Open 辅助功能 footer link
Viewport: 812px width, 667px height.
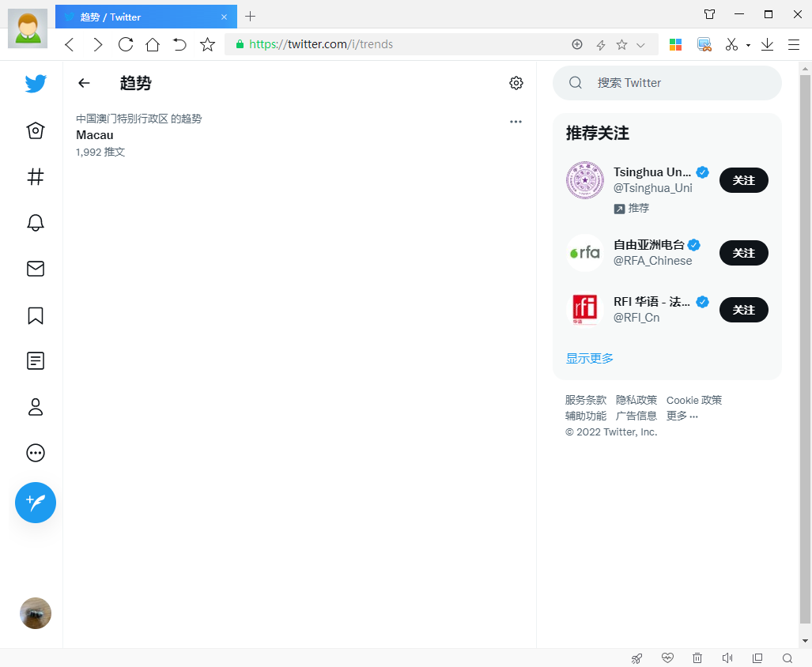point(585,416)
